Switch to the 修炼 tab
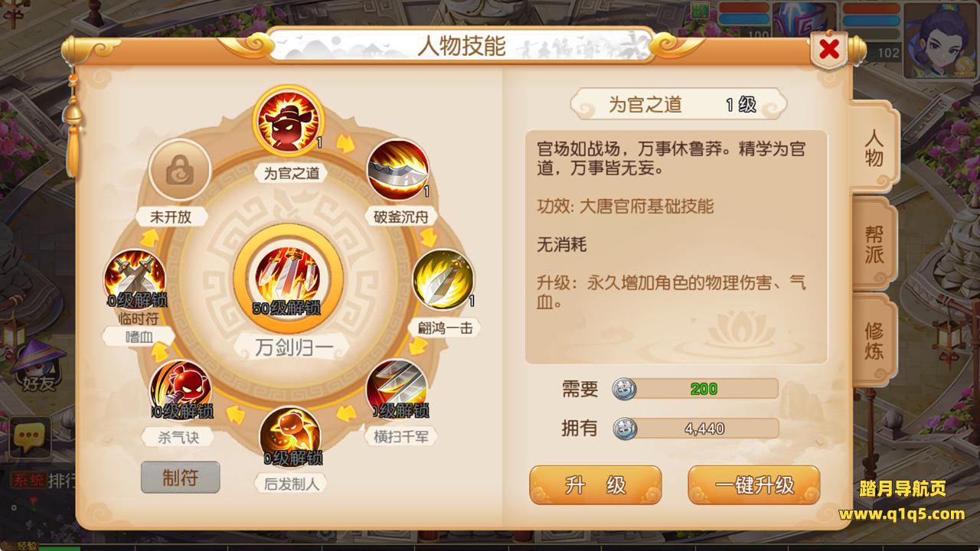Image resolution: width=980 pixels, height=551 pixels. (874, 341)
